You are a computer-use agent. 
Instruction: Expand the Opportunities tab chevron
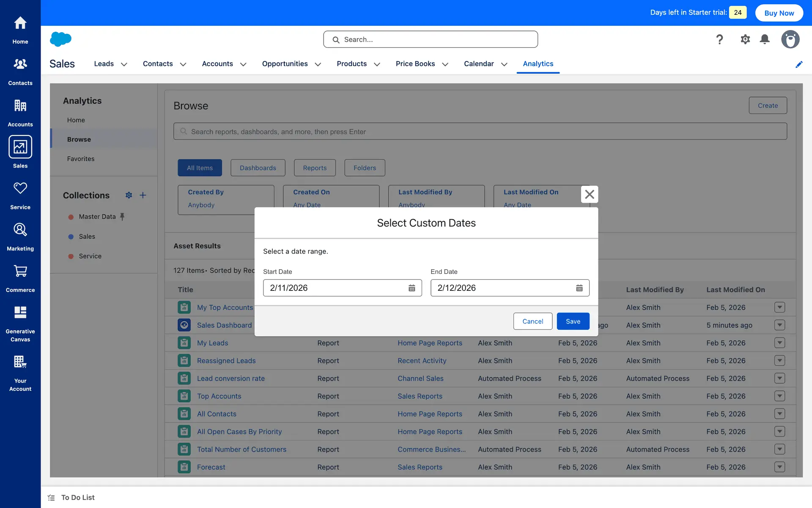coord(318,64)
